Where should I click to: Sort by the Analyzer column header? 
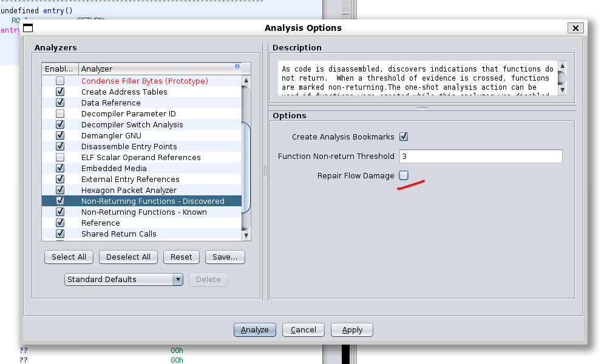pos(160,69)
